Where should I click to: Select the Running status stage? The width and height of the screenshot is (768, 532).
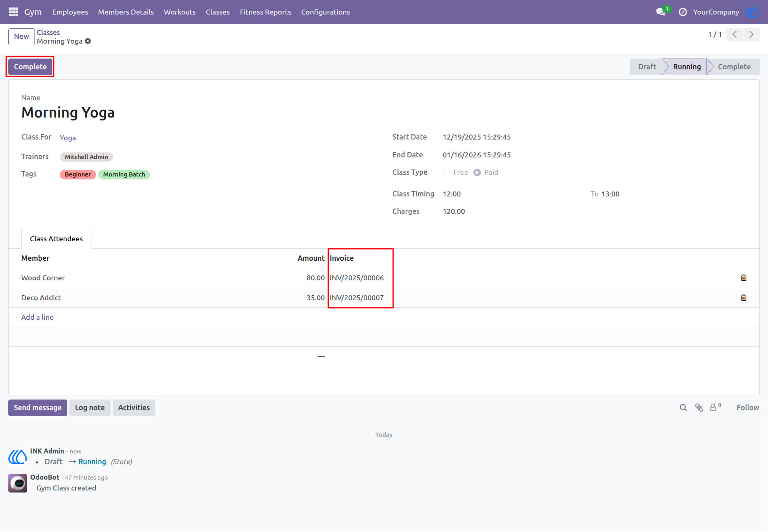tap(687, 67)
